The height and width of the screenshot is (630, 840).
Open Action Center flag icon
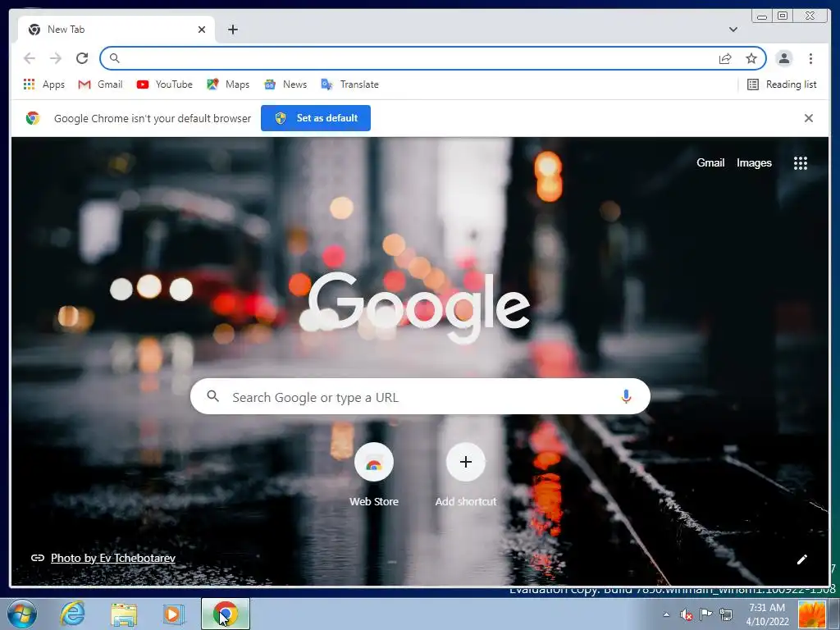tap(706, 614)
